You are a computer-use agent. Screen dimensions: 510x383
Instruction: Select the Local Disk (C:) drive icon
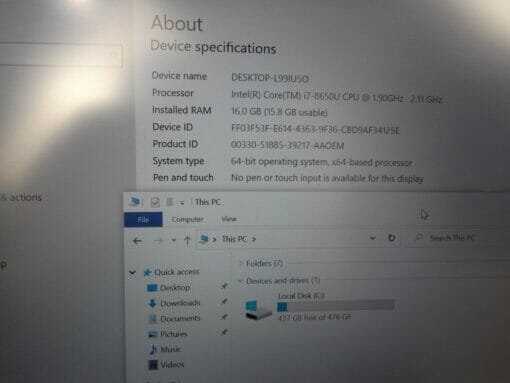(x=258, y=310)
